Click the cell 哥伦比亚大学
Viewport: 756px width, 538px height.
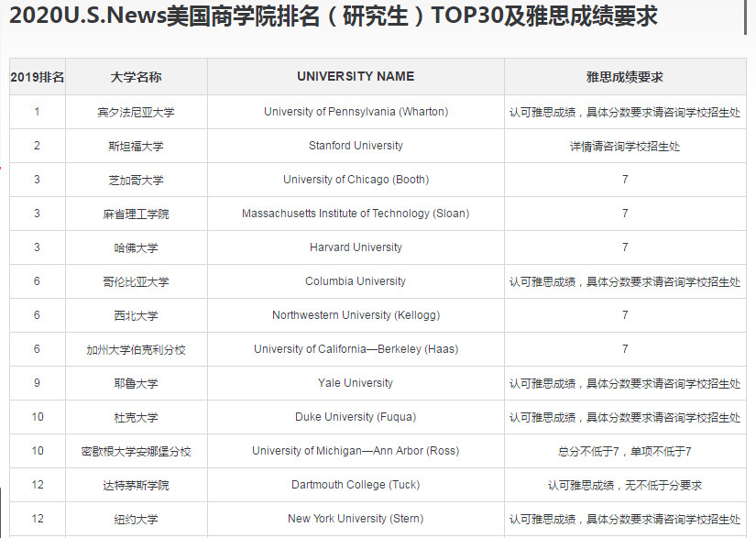pos(136,281)
